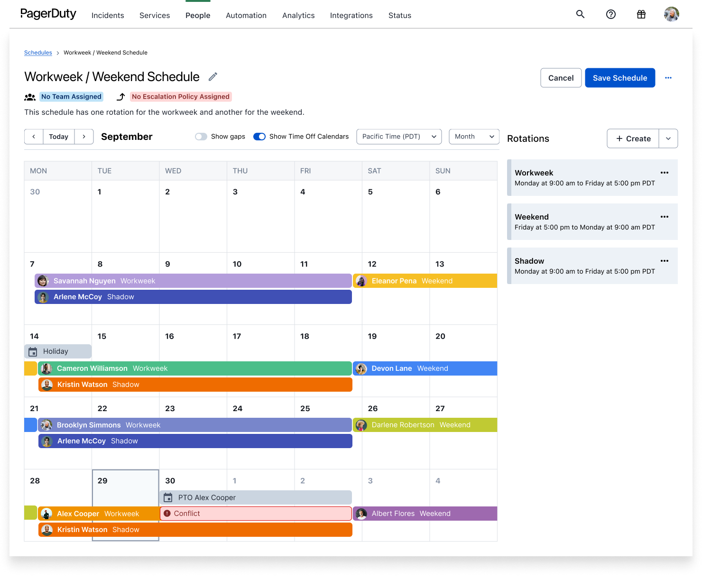The image size is (702, 588).
Task: Enable the Show gaps toggle
Action: click(x=201, y=137)
